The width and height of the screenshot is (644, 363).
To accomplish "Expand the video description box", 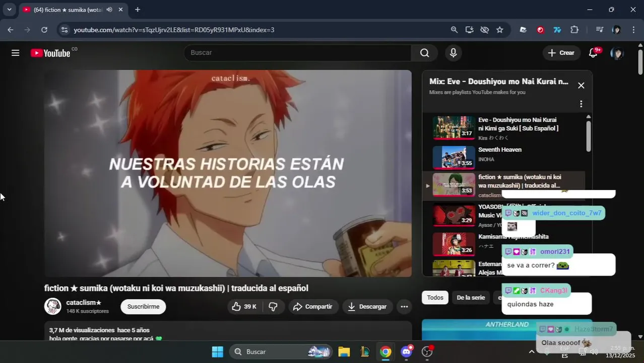I will coord(228,332).
